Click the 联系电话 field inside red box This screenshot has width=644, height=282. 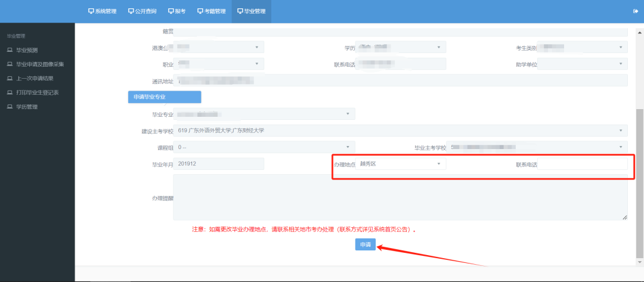583,164
